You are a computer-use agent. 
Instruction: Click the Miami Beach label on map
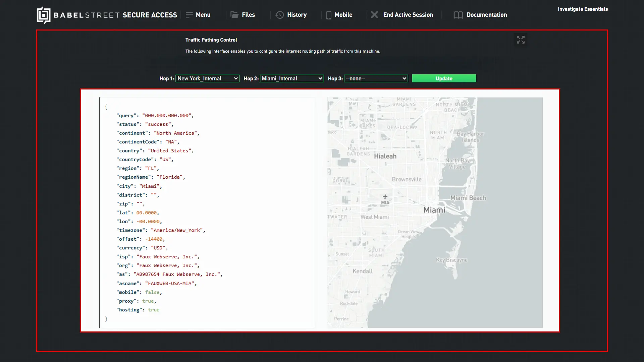click(468, 198)
